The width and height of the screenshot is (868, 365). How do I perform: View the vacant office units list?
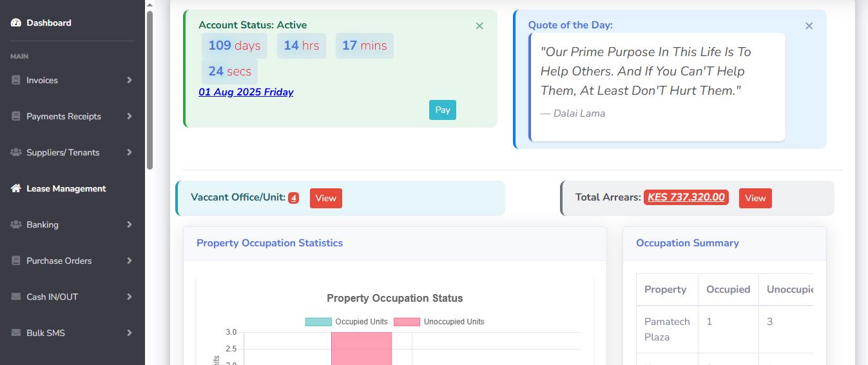click(325, 198)
